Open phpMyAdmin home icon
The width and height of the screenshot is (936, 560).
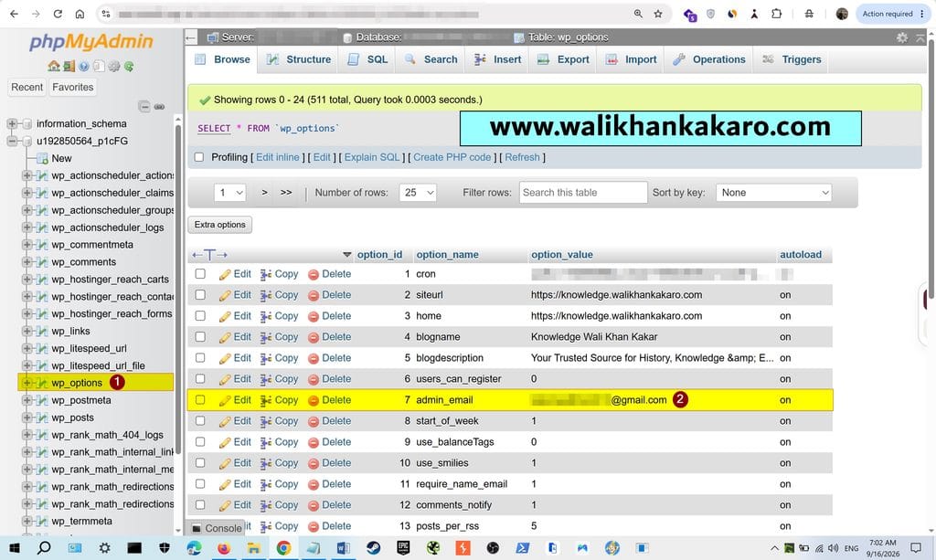54,66
